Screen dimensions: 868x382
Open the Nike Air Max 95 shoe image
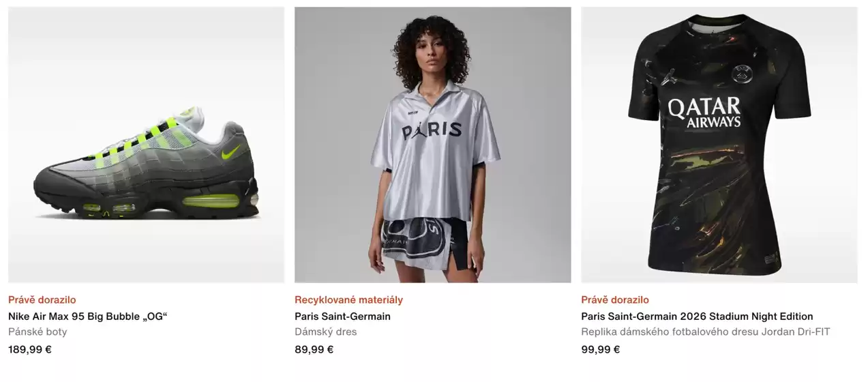tap(146, 145)
